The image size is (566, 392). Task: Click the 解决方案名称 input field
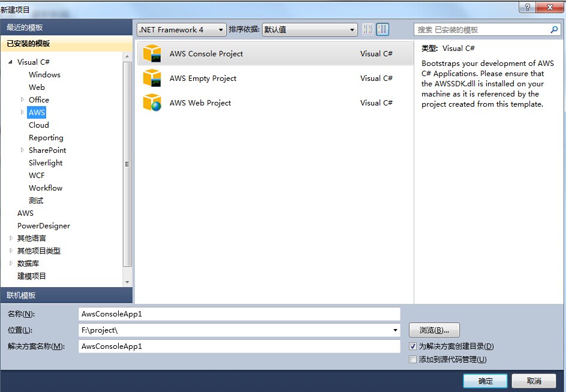tap(239, 346)
